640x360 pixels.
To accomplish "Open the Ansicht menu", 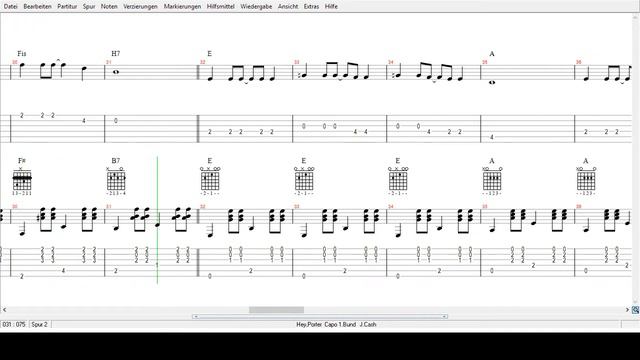I will (288, 7).
